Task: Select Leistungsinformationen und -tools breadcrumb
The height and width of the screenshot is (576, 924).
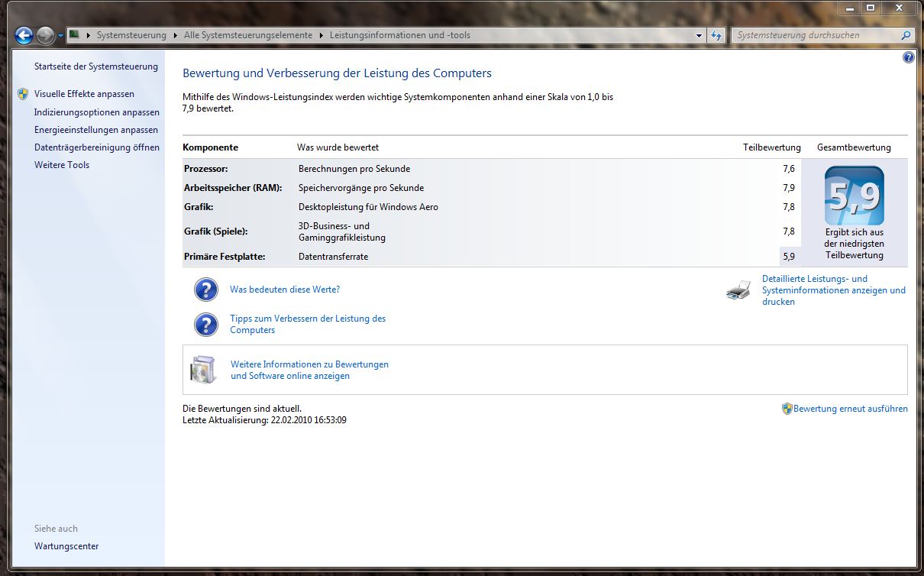Action: pyautogui.click(x=400, y=35)
